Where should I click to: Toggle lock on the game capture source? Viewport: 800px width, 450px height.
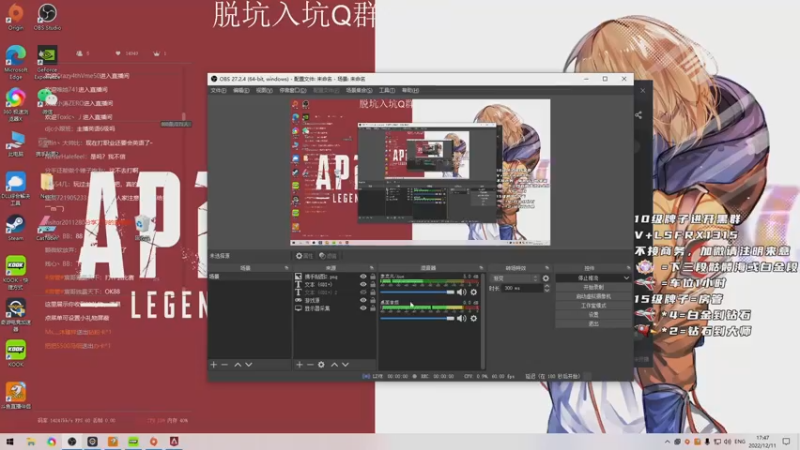tap(372, 301)
